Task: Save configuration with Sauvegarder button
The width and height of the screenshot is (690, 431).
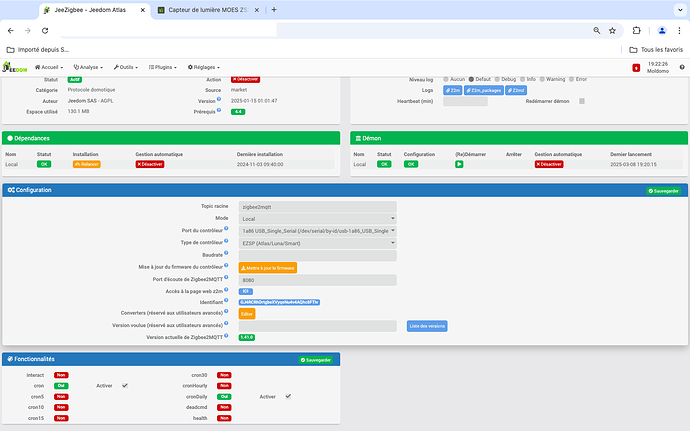Action: pos(664,191)
